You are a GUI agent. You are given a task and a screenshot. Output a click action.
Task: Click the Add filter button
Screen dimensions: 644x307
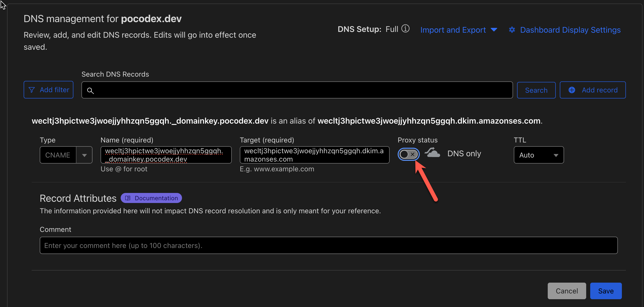click(49, 90)
